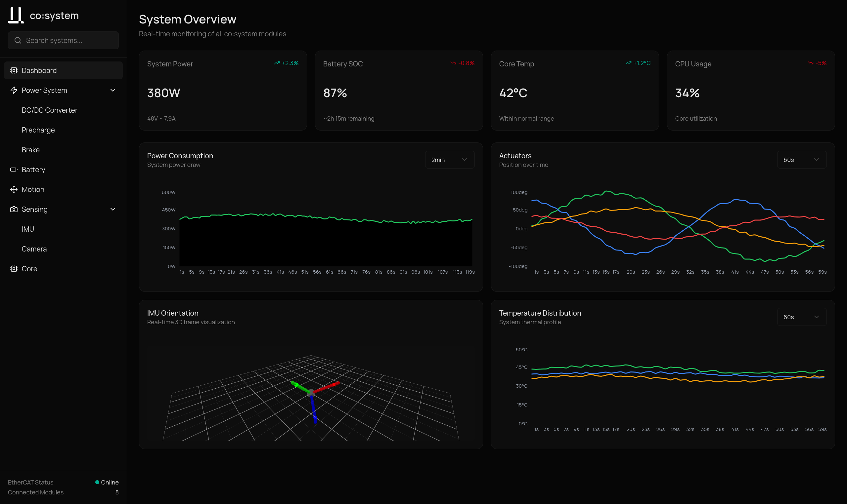Click the Battery icon in sidebar

tap(14, 170)
